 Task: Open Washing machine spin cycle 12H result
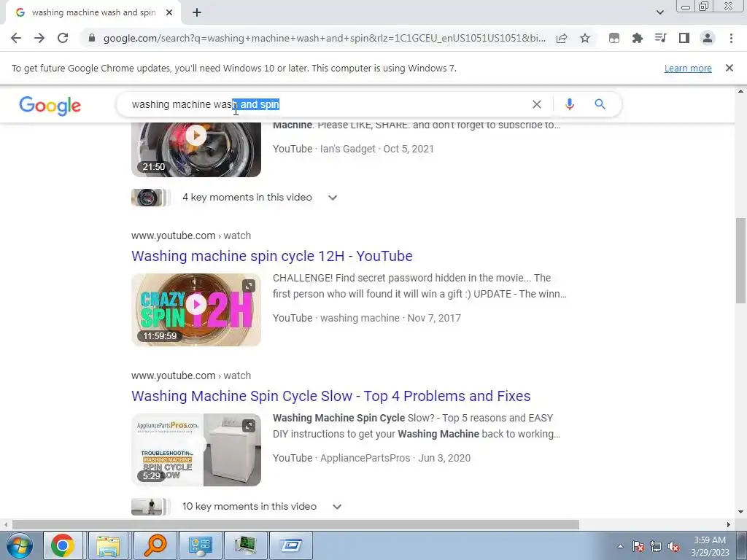pos(272,256)
